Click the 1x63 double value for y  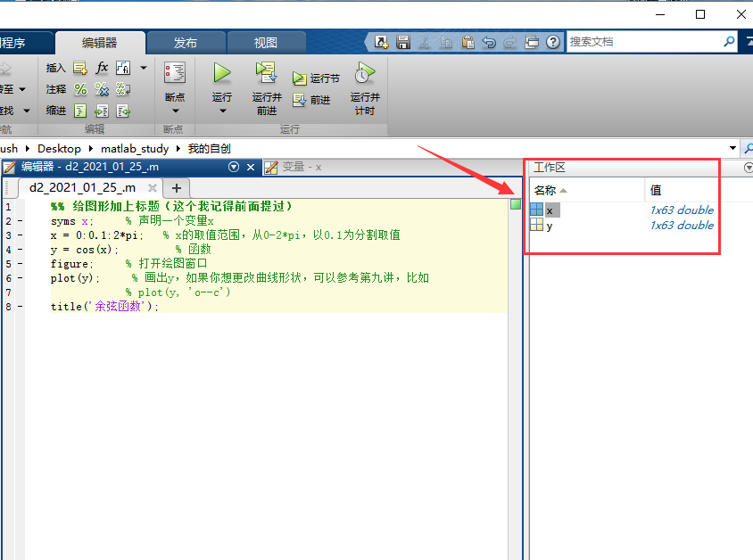tap(682, 225)
